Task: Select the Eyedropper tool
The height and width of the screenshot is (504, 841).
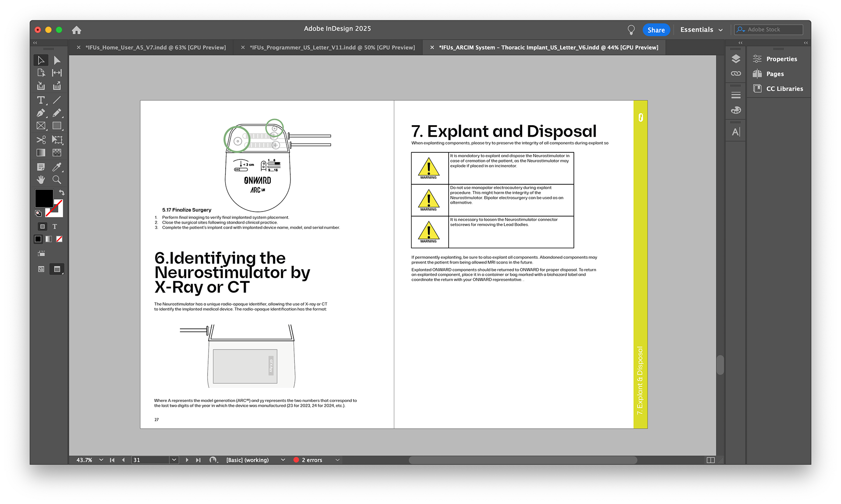Action: click(x=57, y=167)
